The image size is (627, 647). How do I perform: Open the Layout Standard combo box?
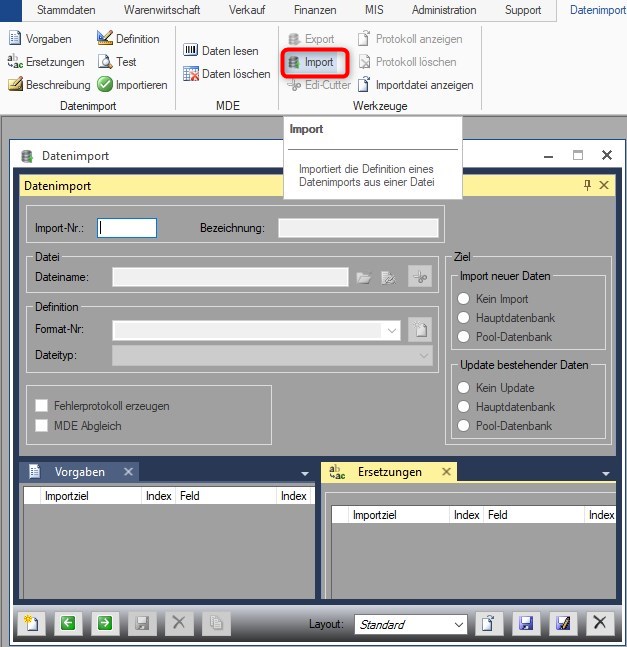(x=458, y=625)
